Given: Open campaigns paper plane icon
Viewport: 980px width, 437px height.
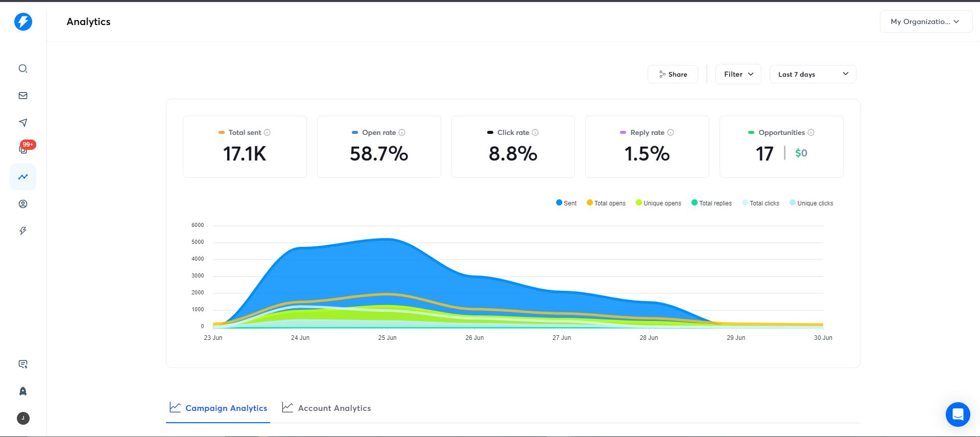Looking at the screenshot, I should [23, 123].
